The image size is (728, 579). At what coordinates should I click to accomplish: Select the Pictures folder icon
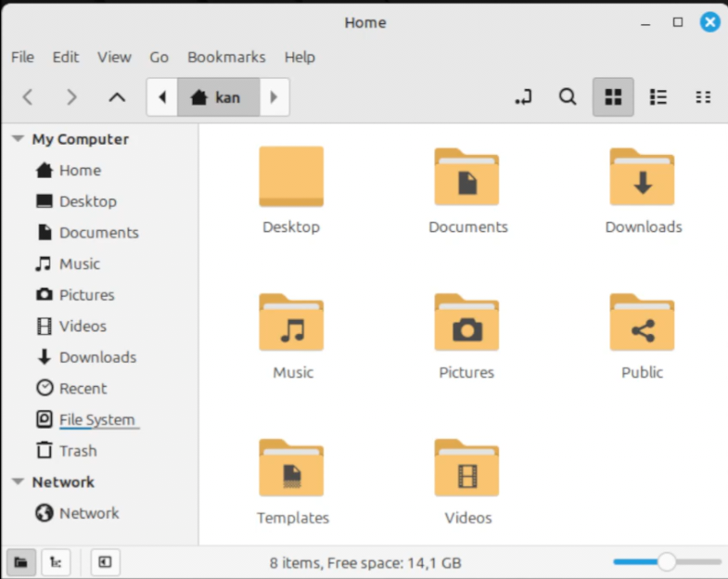click(466, 322)
